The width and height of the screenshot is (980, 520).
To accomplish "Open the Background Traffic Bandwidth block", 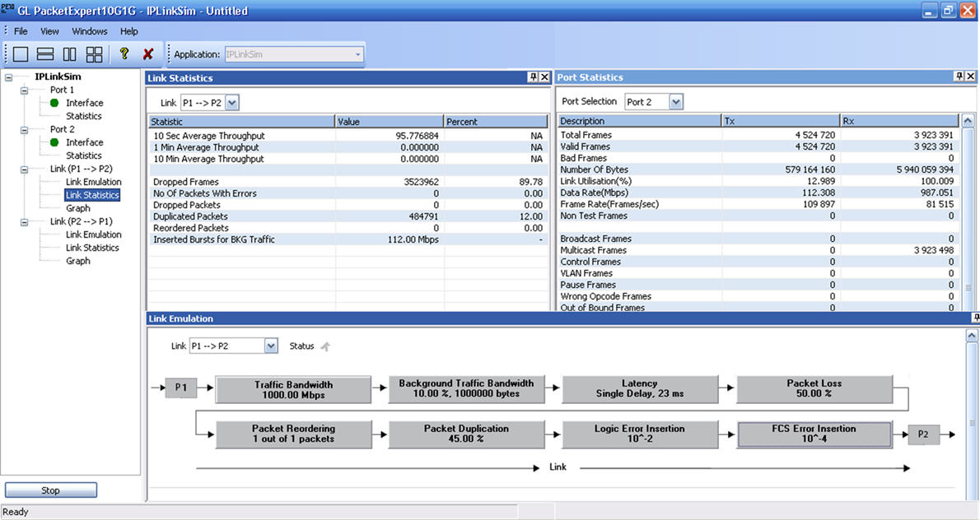I will pyautogui.click(x=466, y=388).
